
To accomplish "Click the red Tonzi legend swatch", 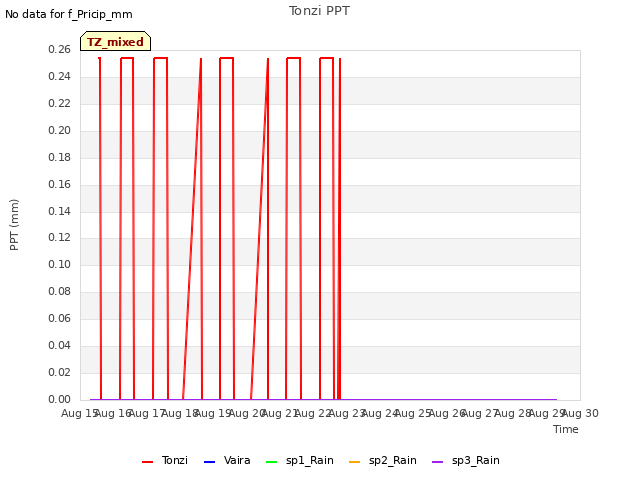I will (147, 462).
